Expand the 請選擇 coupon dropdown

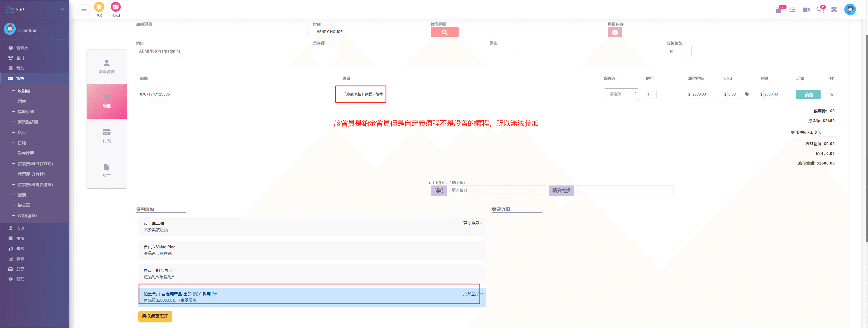621,94
